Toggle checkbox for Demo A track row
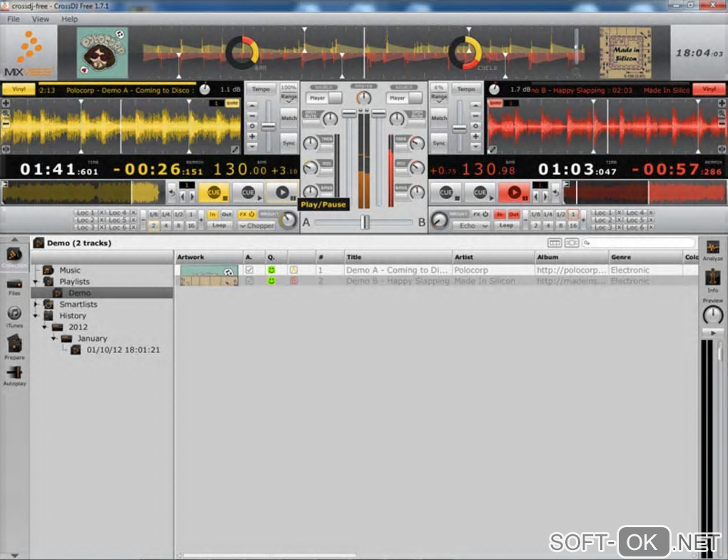This screenshot has width=728, height=560. click(x=249, y=270)
